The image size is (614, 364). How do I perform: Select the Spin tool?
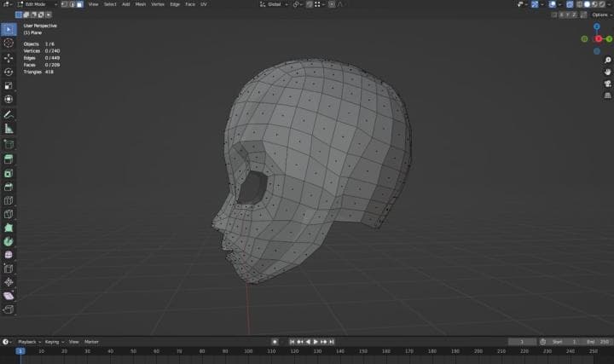[x=9, y=241]
